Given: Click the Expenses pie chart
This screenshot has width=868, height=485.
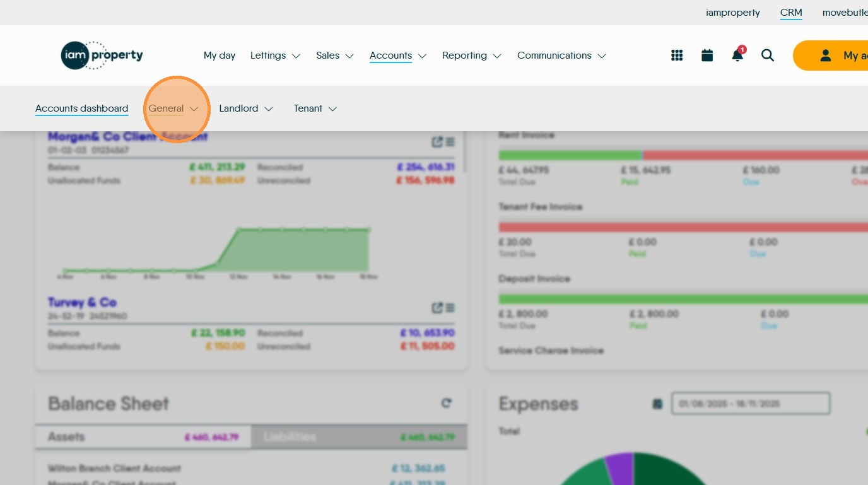Looking at the screenshot, I should (634, 468).
